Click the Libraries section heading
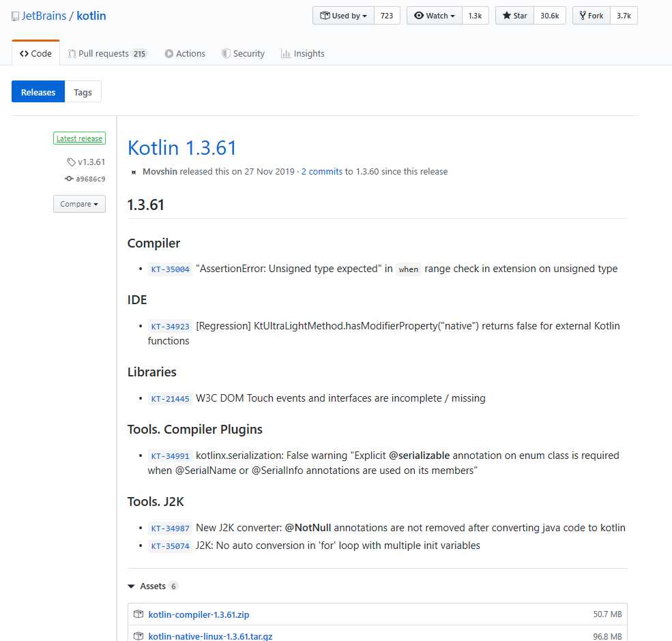 click(151, 372)
